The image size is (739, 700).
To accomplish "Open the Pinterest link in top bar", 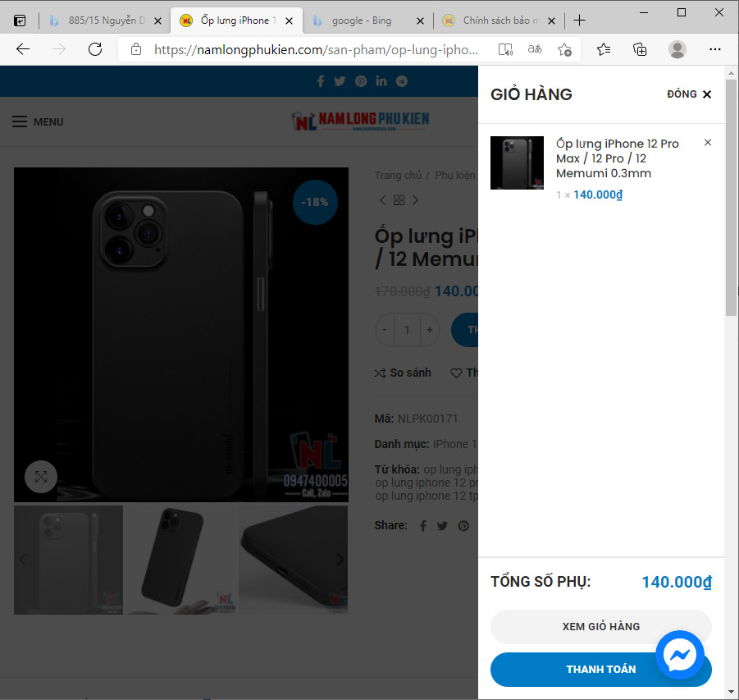I will [x=361, y=81].
